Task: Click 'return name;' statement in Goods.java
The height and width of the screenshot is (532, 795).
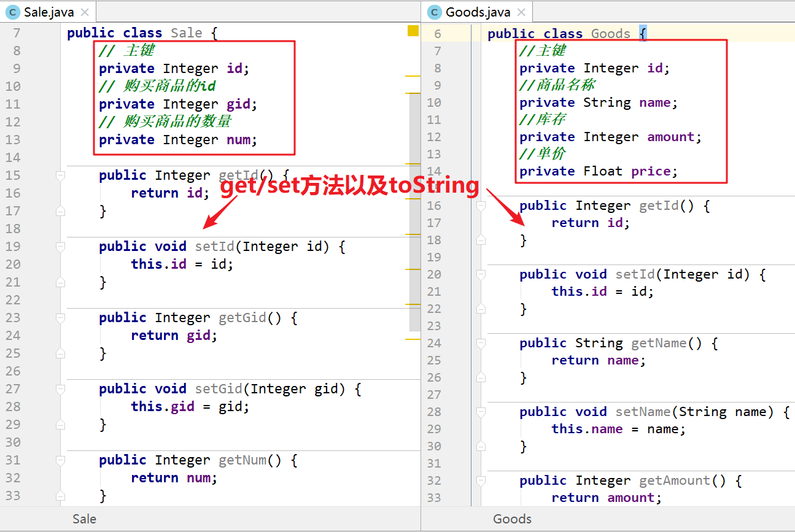Action: pos(599,361)
